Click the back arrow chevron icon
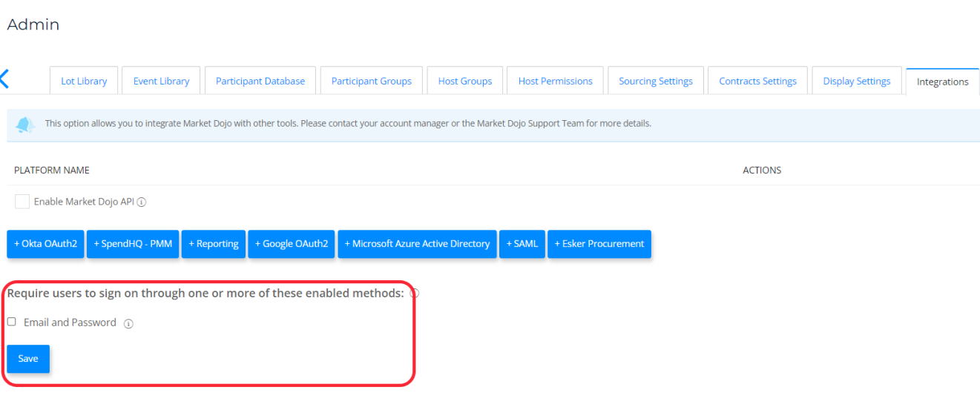Screen dimensions: 980x410 4,79
